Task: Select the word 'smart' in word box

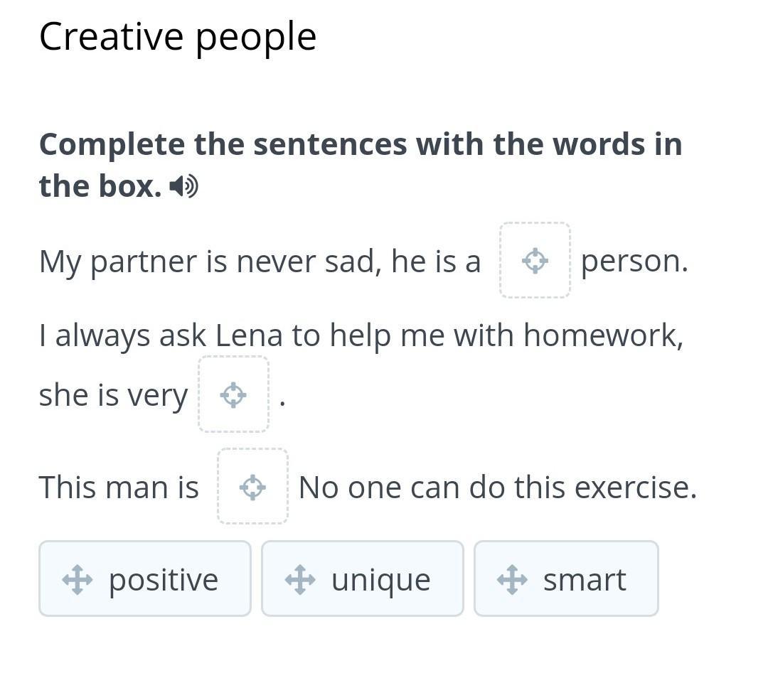Action: click(x=585, y=579)
